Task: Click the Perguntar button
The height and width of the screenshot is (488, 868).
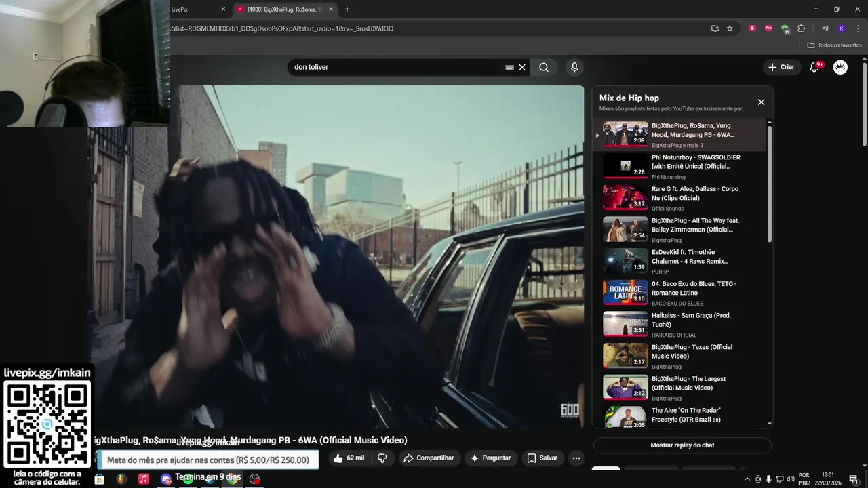Action: pyautogui.click(x=490, y=458)
